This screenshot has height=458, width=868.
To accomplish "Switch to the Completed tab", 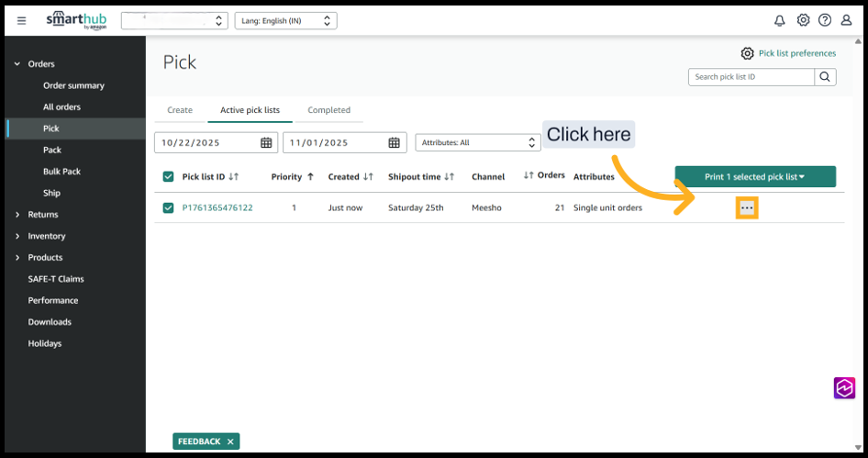I will pyautogui.click(x=328, y=110).
